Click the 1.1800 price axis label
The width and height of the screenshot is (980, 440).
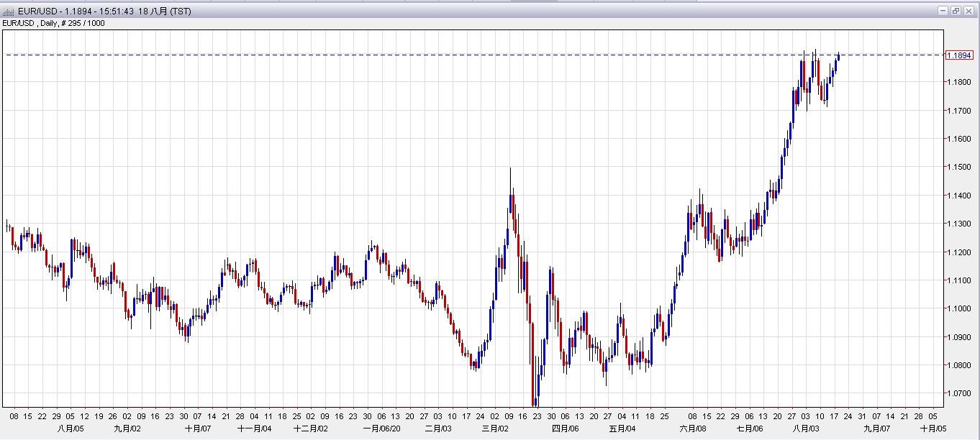point(959,83)
